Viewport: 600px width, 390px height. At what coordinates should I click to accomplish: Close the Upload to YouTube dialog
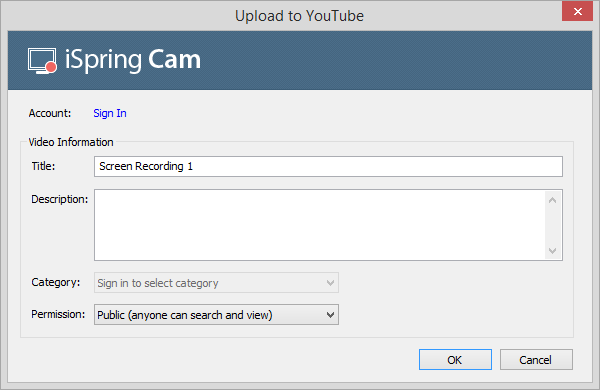coord(577,11)
